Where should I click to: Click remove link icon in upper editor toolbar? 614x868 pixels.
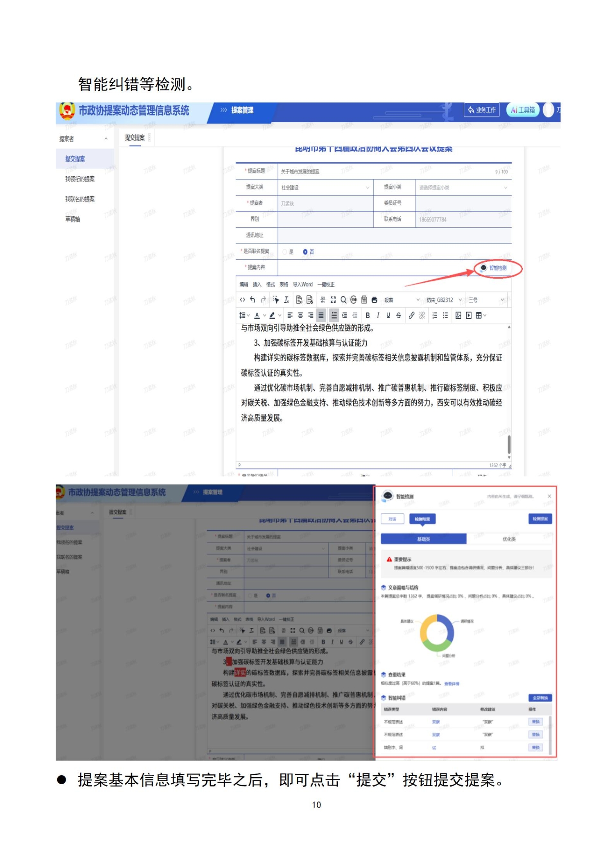coord(422,315)
